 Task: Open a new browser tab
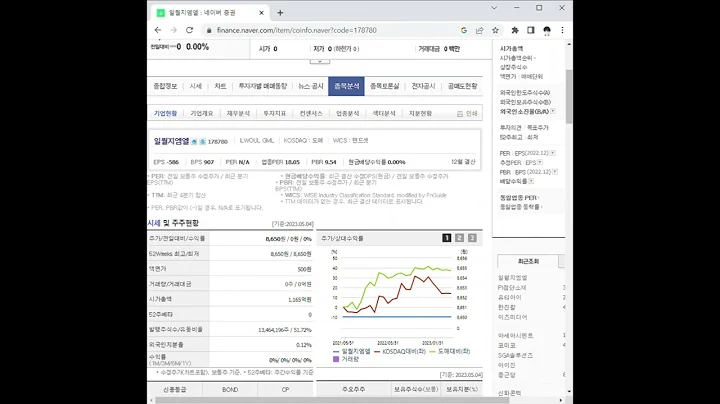click(280, 13)
